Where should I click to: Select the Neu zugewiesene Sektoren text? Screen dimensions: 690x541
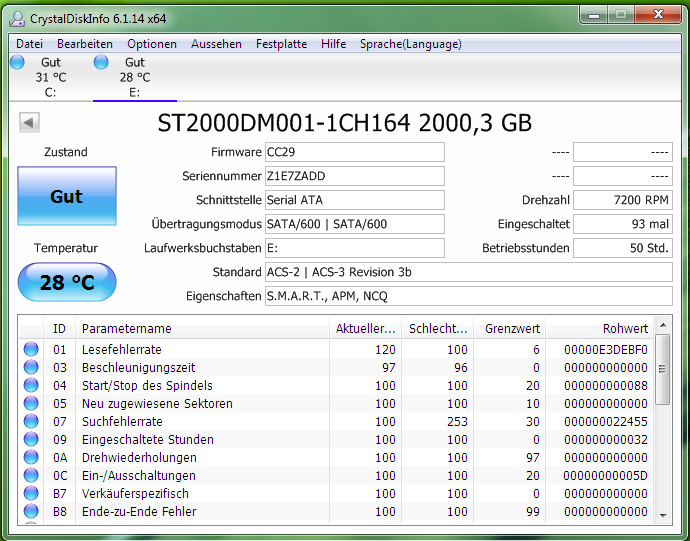point(157,404)
